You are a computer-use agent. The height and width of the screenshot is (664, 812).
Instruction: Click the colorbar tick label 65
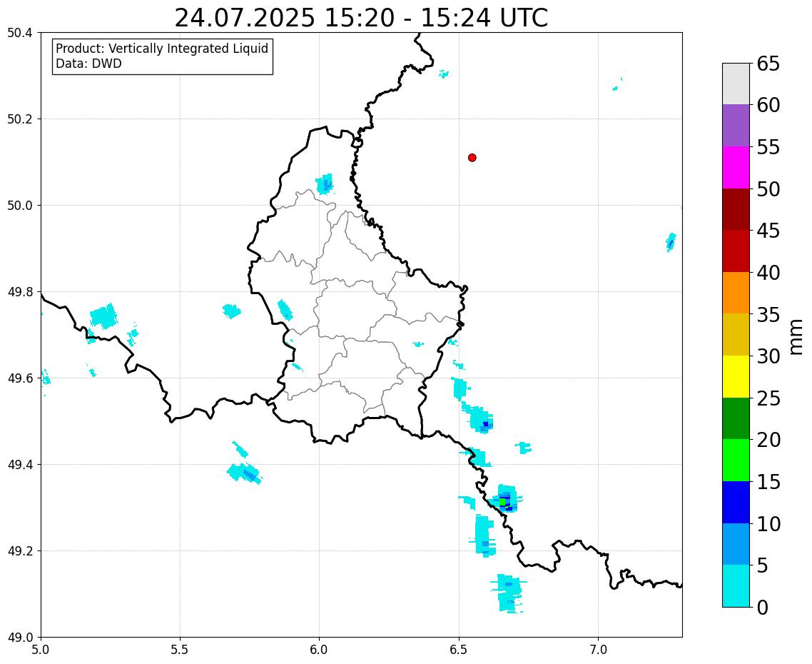click(x=768, y=64)
